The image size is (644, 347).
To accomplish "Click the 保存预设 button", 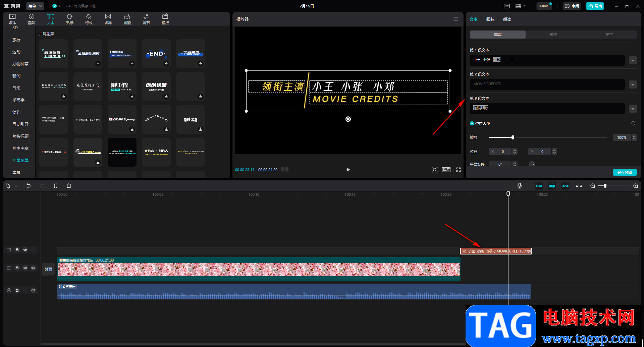I will [x=625, y=172].
